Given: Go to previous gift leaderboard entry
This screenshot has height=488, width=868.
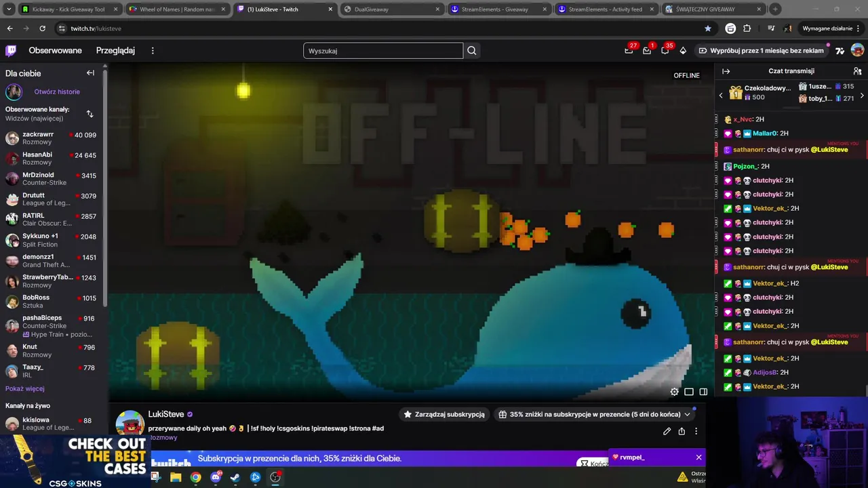Looking at the screenshot, I should 721,96.
